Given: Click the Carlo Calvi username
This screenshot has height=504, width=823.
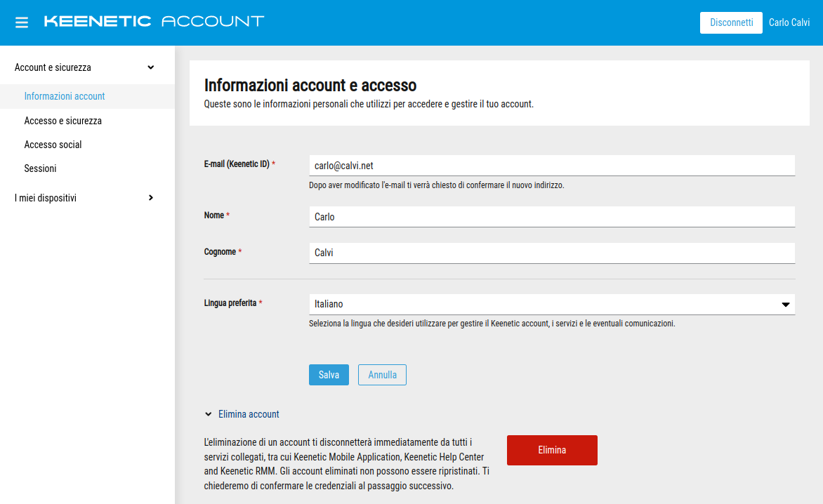Looking at the screenshot, I should coord(789,22).
